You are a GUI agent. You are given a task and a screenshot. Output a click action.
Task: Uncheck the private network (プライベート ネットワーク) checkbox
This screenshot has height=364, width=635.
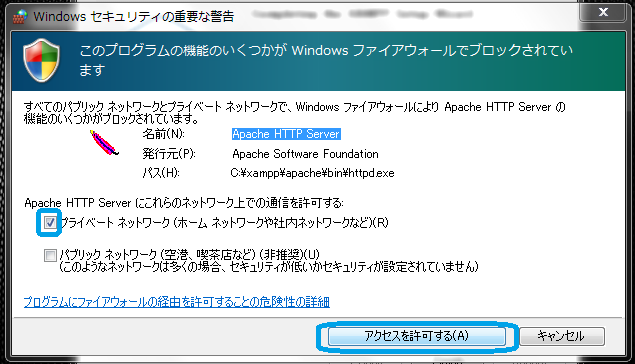coord(50,222)
